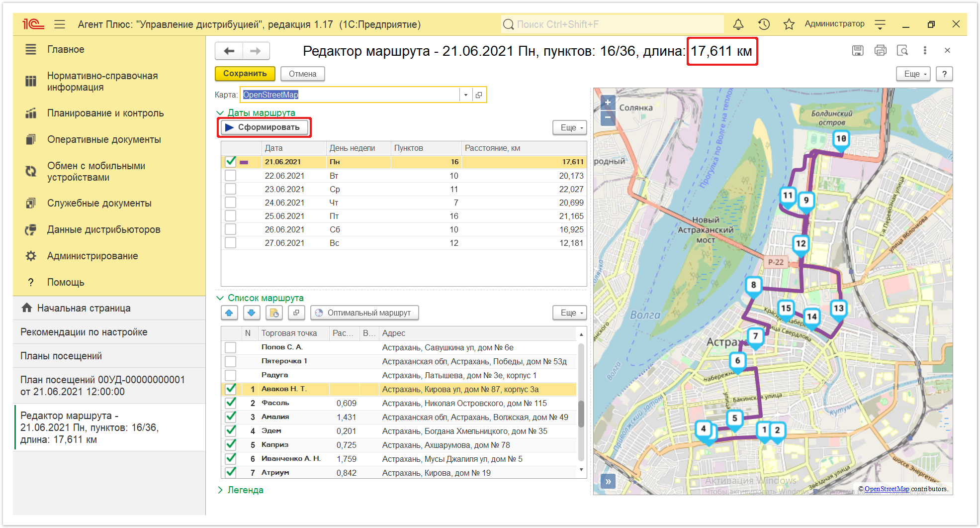Viewport: 980px width, 528px height.
Task: Click the Отмена button
Action: click(x=302, y=74)
